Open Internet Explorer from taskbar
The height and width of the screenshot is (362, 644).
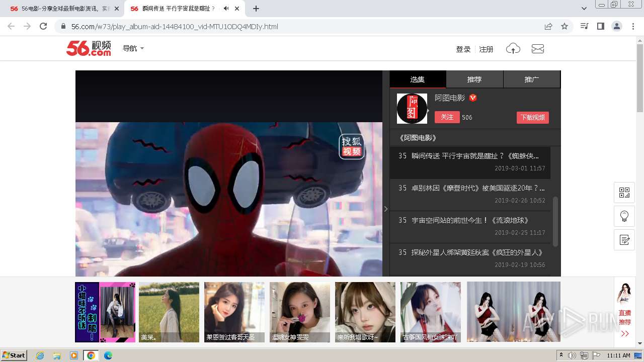[40, 355]
